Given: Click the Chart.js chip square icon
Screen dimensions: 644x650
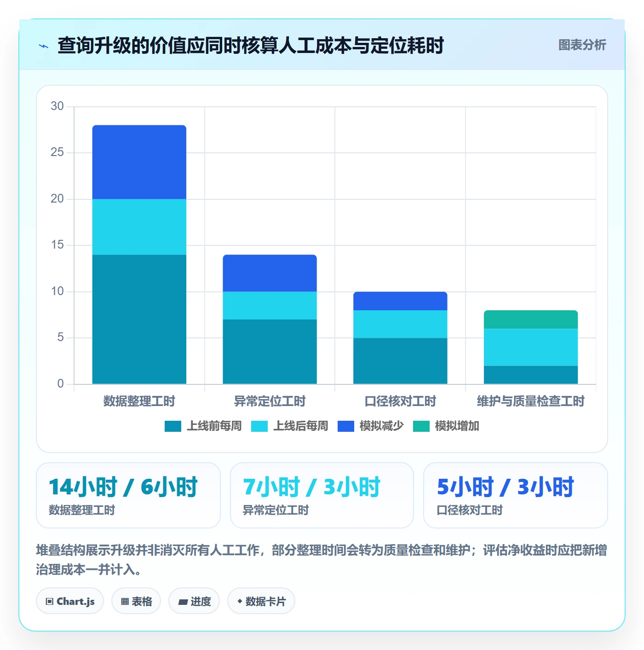Looking at the screenshot, I should click(x=50, y=602).
